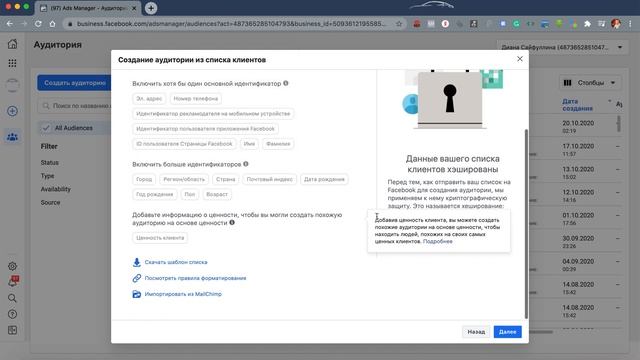Click the dialog vertical scrollbar
Viewport: 640px width, 360px height.
[x=526, y=224]
